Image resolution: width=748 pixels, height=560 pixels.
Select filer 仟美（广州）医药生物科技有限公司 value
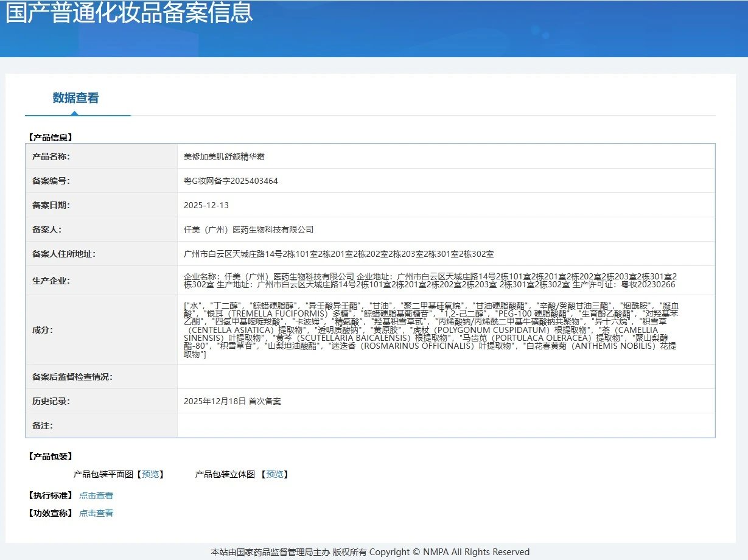[x=248, y=229]
